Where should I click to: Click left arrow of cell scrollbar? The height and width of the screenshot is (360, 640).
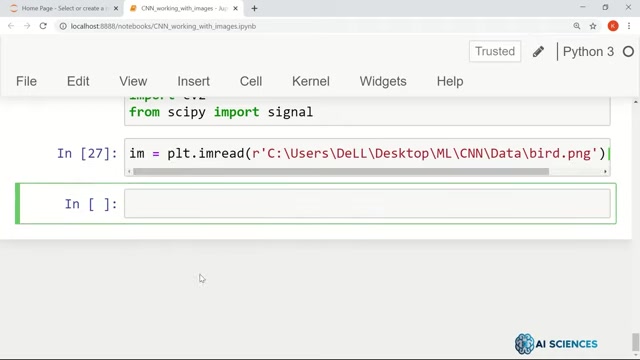[129, 171]
